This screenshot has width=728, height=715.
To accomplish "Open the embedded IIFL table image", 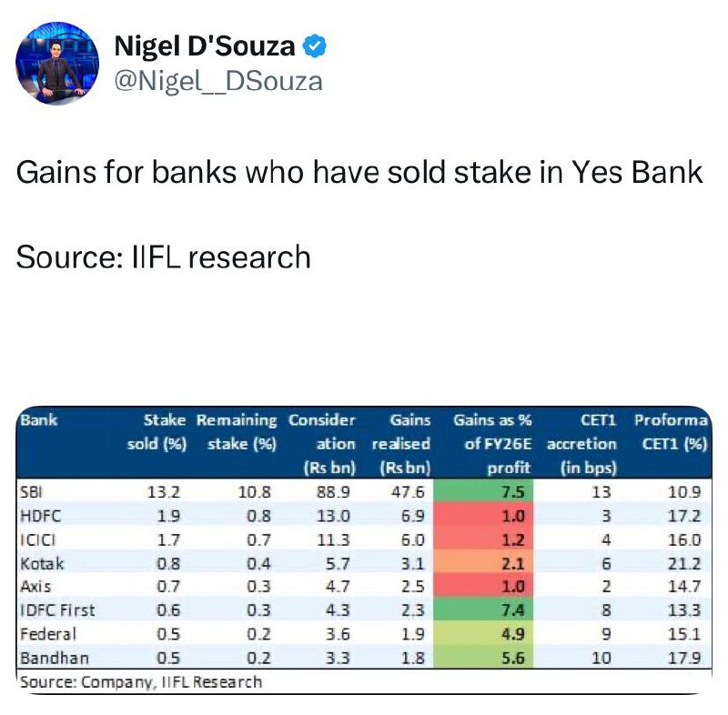I will click(364, 549).
